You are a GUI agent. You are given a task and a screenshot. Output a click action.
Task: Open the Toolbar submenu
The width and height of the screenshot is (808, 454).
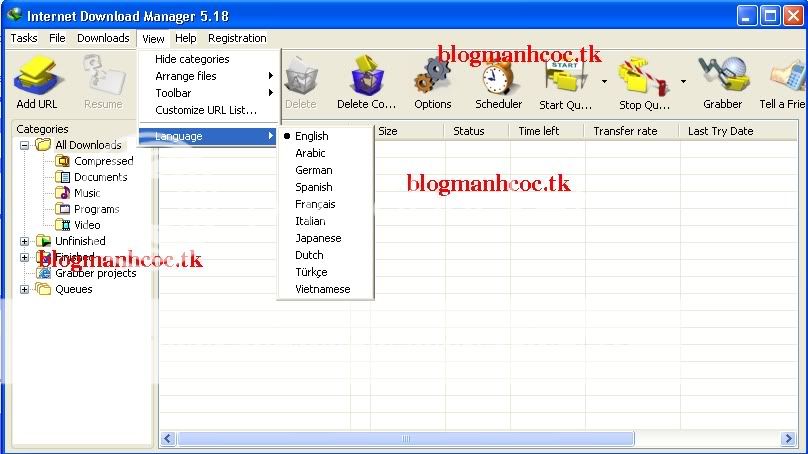point(209,93)
